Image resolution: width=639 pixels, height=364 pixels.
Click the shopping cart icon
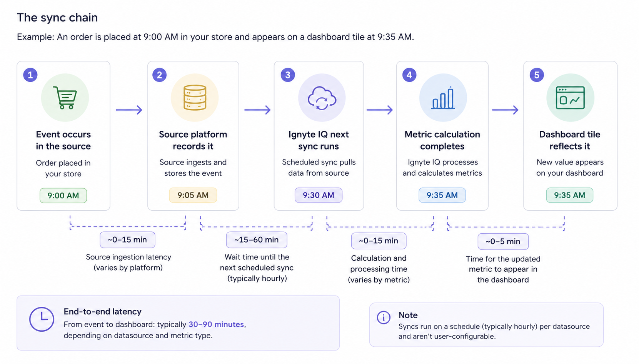(x=65, y=98)
